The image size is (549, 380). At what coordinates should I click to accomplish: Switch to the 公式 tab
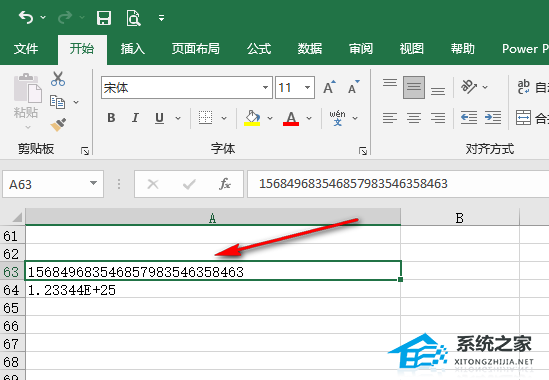259,49
